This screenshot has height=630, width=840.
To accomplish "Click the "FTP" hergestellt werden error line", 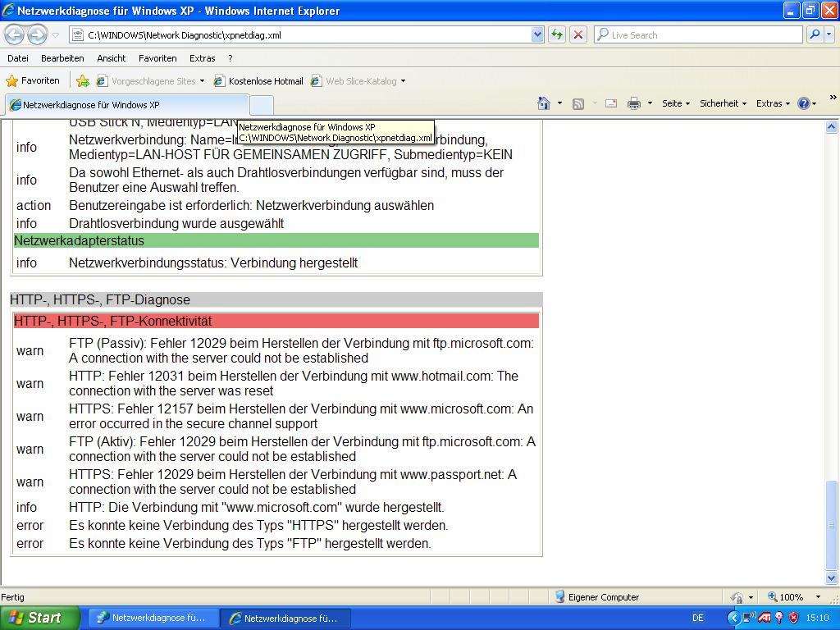I will pos(250,543).
